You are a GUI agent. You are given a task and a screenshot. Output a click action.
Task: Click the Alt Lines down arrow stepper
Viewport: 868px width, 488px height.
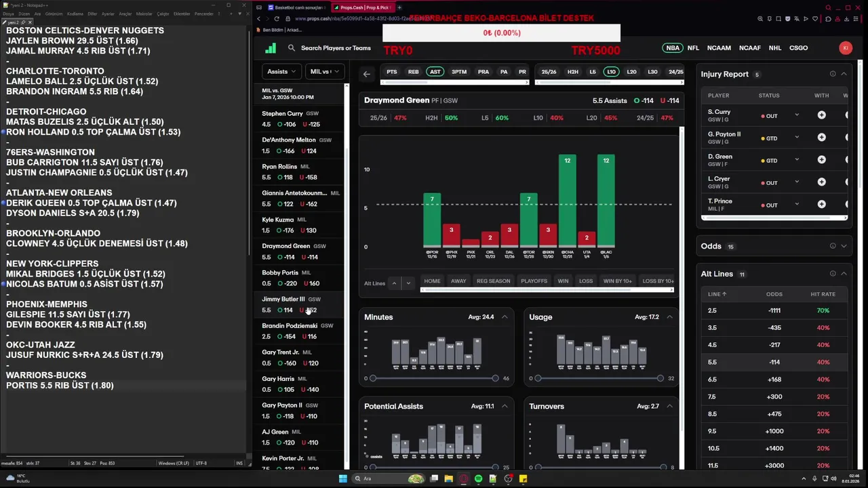point(408,283)
